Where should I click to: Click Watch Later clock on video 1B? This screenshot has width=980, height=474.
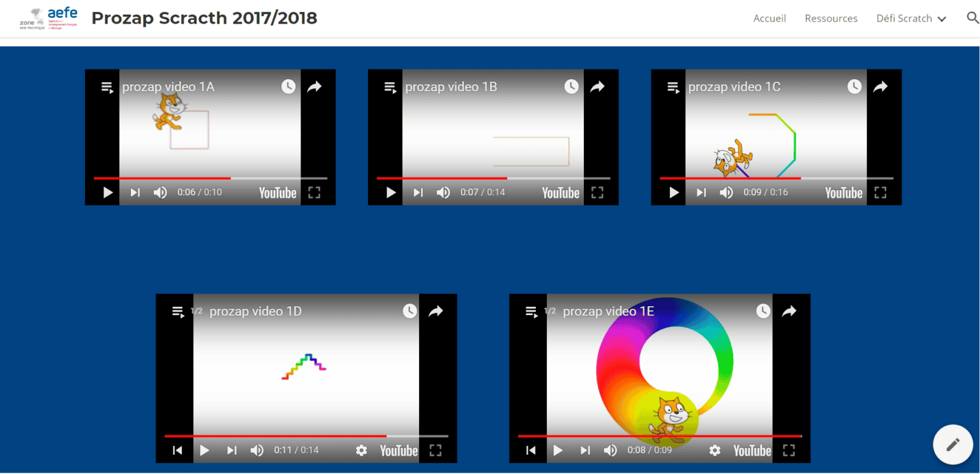(x=571, y=87)
